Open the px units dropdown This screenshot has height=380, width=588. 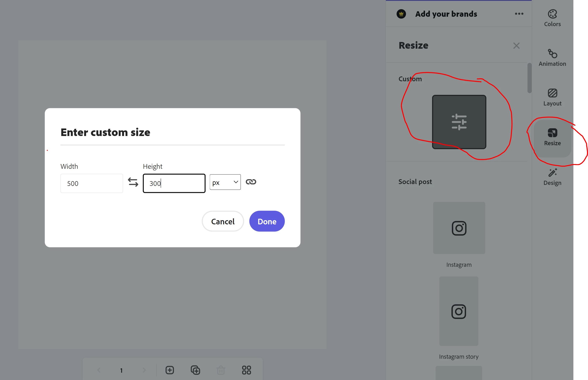click(225, 182)
